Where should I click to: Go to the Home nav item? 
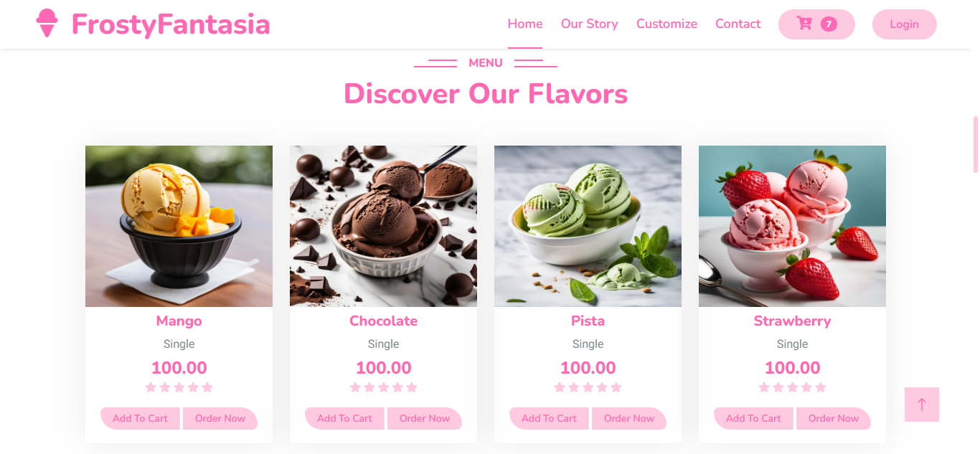pyautogui.click(x=525, y=24)
